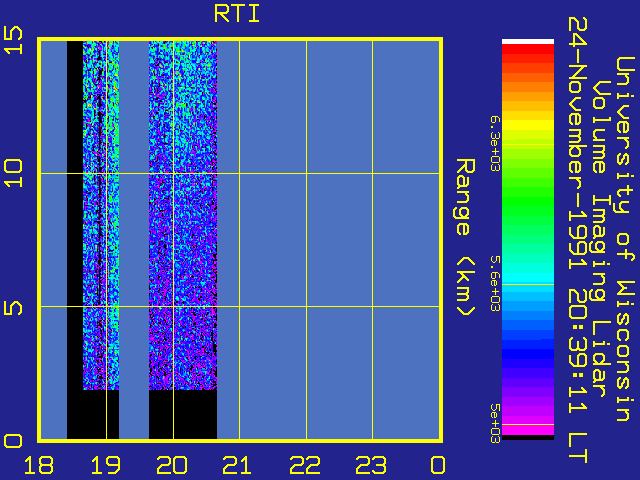Pick the magenta band of the colorbar
The height and width of the screenshot is (480, 640).
[x=528, y=429]
